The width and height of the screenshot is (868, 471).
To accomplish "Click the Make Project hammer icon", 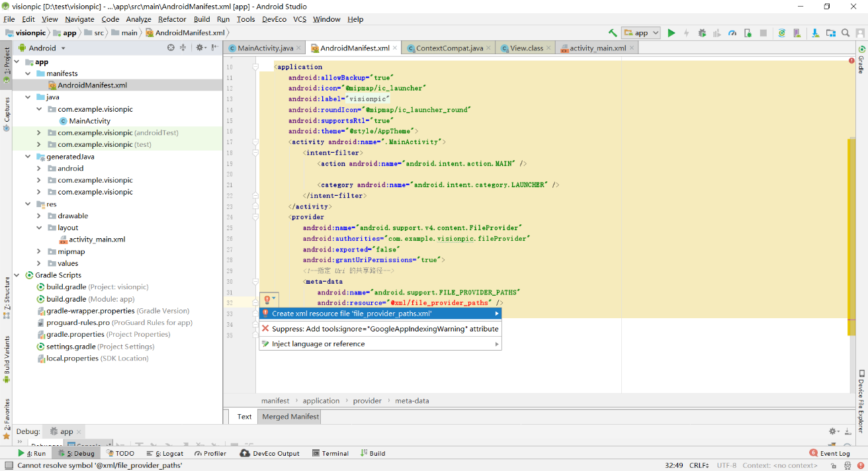I will (x=613, y=33).
